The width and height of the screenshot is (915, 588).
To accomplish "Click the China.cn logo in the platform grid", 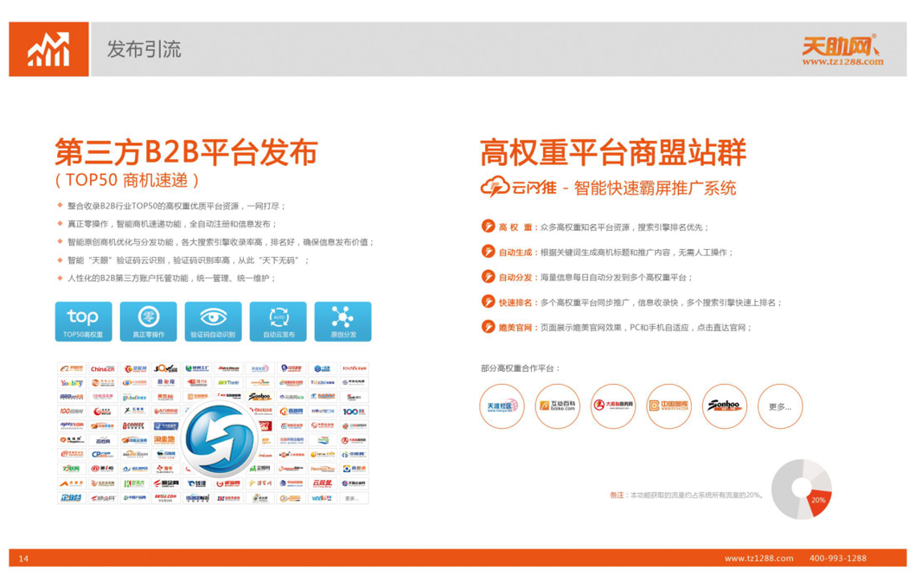I will [x=103, y=368].
